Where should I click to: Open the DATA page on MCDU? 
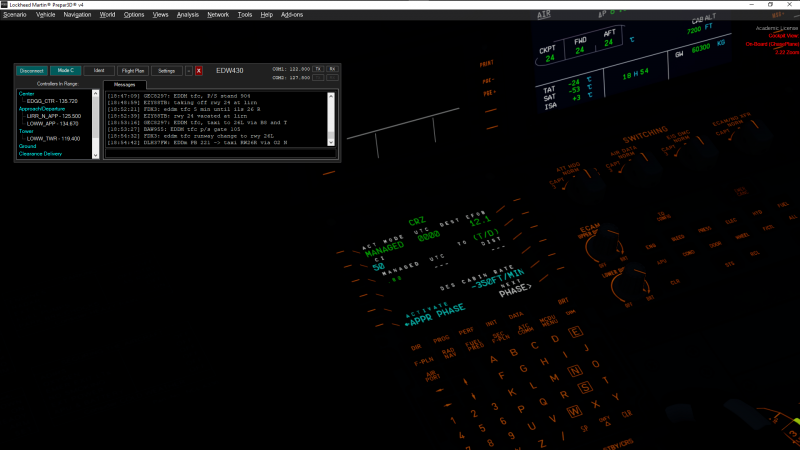(x=516, y=316)
